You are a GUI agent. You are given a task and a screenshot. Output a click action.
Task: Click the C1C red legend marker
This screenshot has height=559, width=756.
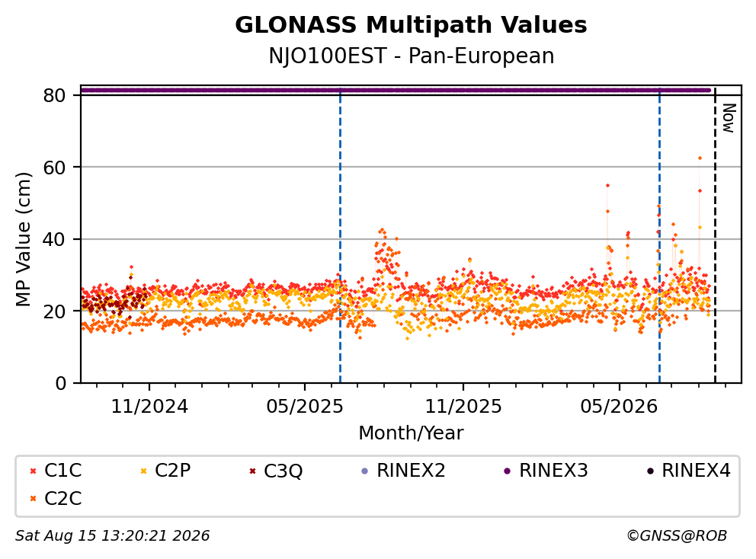click(x=33, y=471)
